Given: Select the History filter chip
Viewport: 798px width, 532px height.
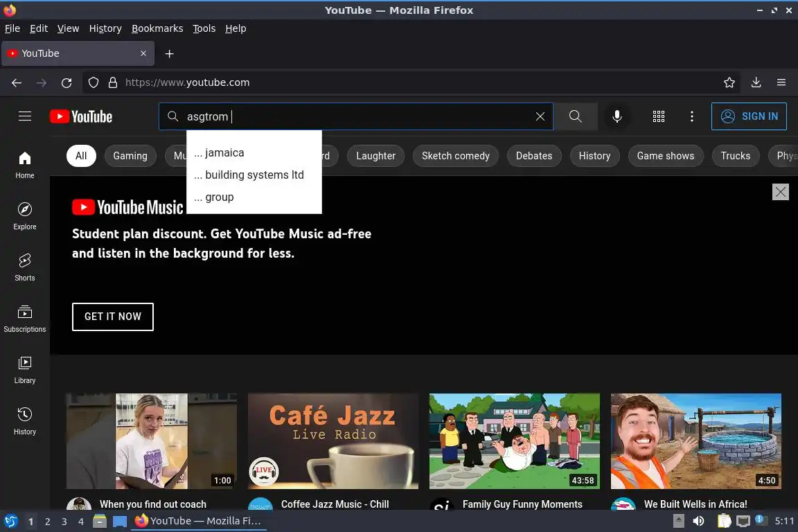Looking at the screenshot, I should (594, 156).
